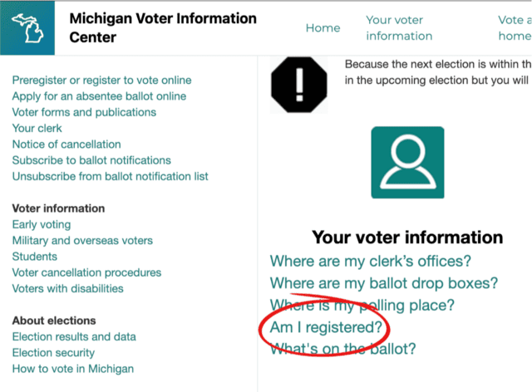The height and width of the screenshot is (392, 532).
Task: Go to Voter forms and publications
Action: [84, 112]
